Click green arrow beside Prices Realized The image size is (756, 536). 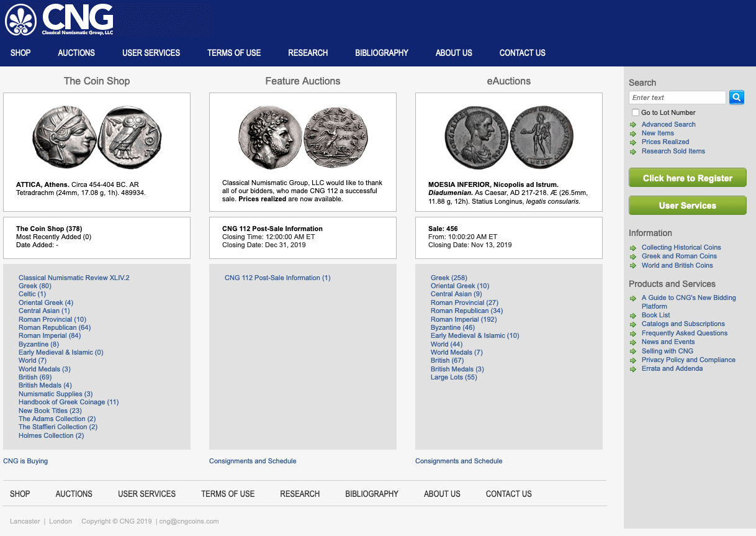[x=633, y=142]
